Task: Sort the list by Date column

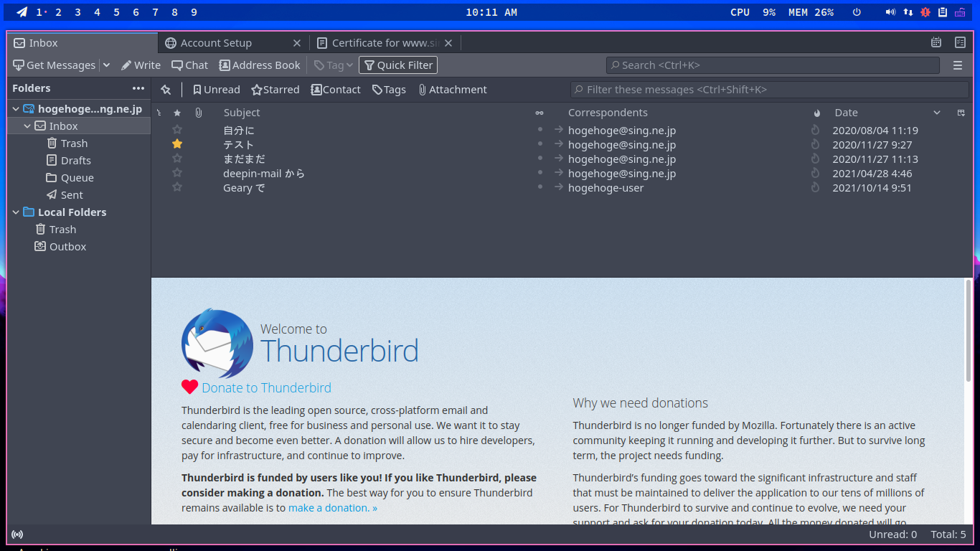Action: point(846,113)
